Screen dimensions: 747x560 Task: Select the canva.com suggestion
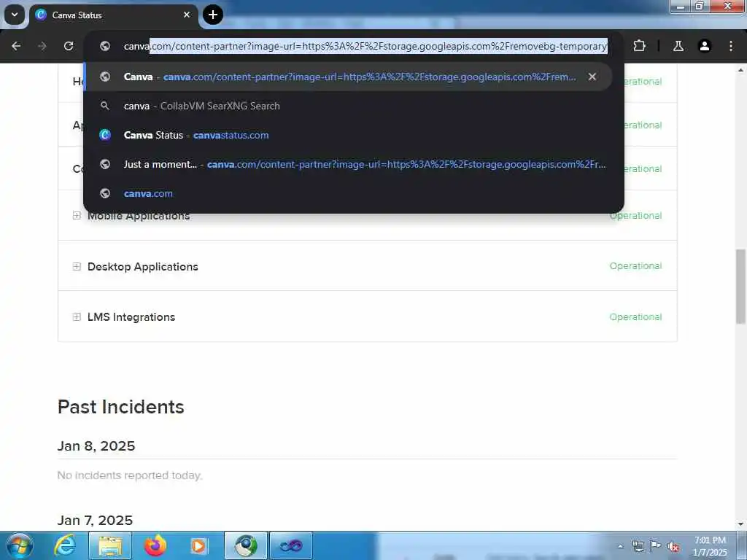pos(354,194)
